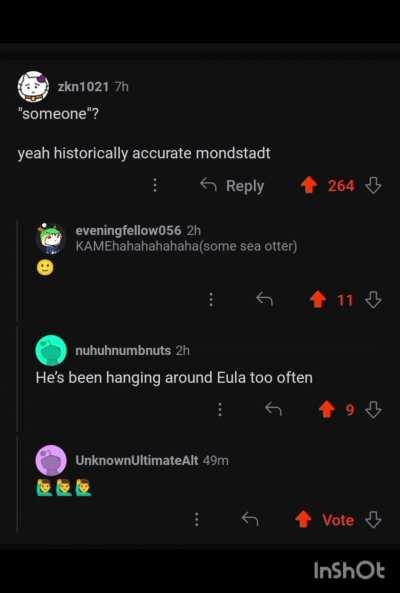Upvote UnknownUltimateAlt's emoji comment
Screen dimensions: 400x593
pos(303,520)
